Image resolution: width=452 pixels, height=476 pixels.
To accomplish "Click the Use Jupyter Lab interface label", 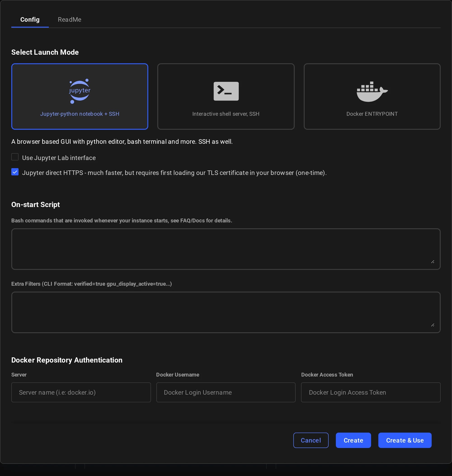I will [x=59, y=158].
